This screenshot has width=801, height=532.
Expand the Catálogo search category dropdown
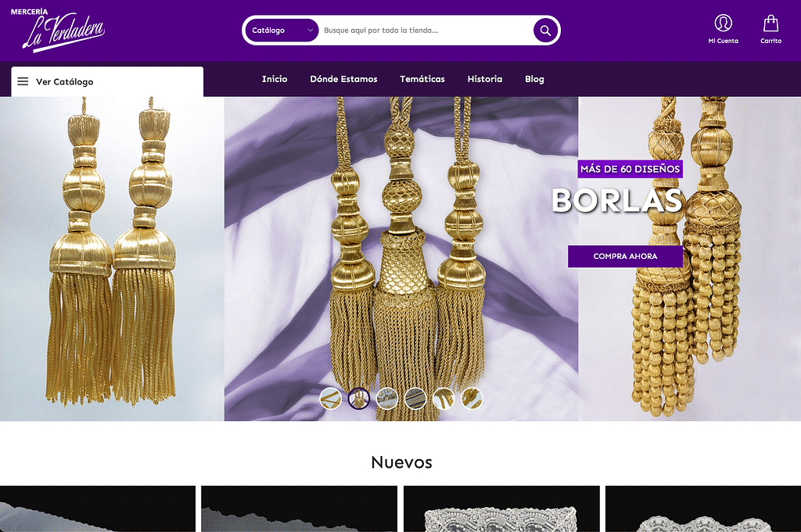point(282,31)
